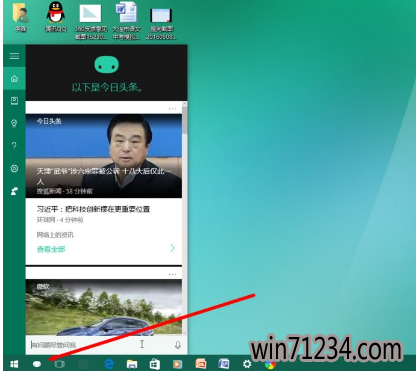416x374 pixels.
Task: Open the Reminders lightbulb icon
Action: coord(14,123)
